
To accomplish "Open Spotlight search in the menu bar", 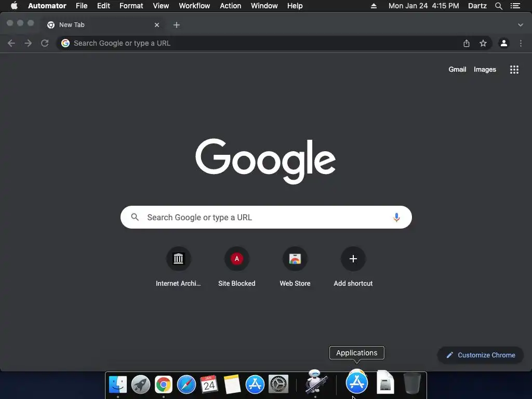I will point(498,6).
